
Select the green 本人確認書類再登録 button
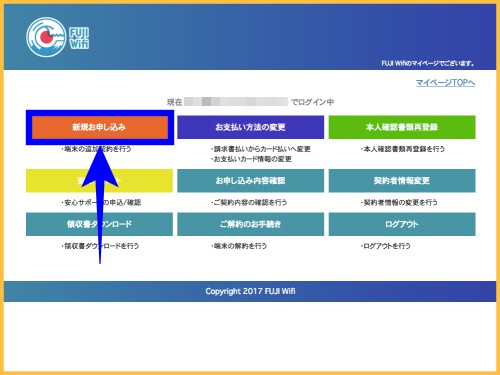pos(402,127)
